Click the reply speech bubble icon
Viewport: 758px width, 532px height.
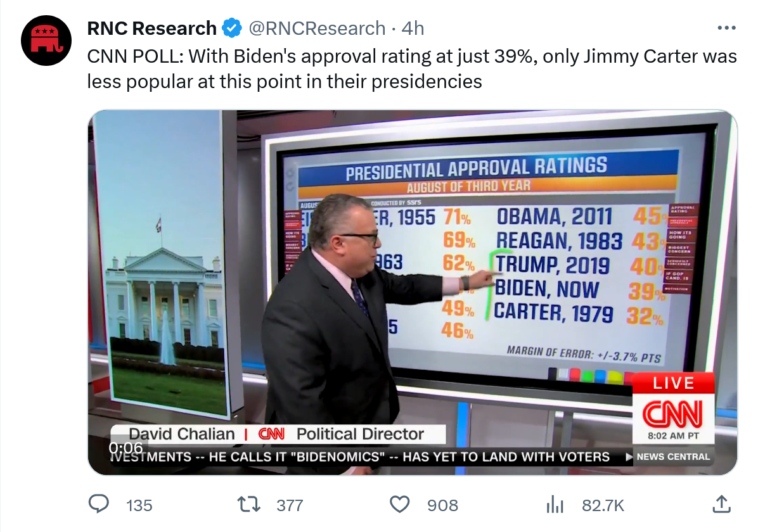(98, 504)
